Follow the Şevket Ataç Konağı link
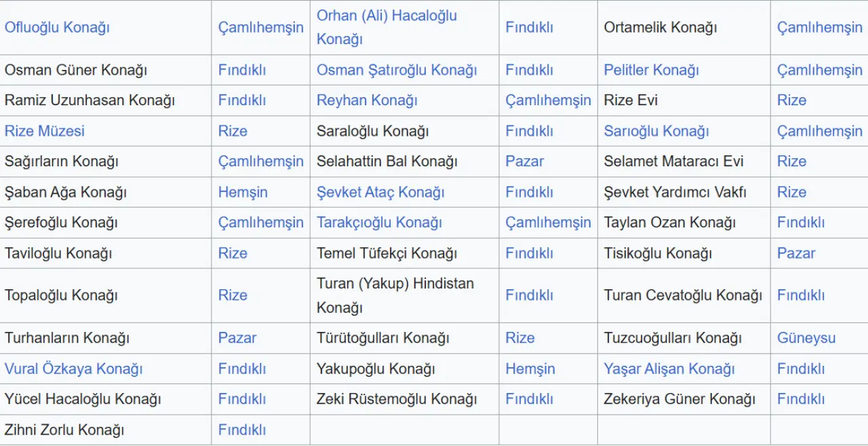868x446 pixels. coord(380,192)
